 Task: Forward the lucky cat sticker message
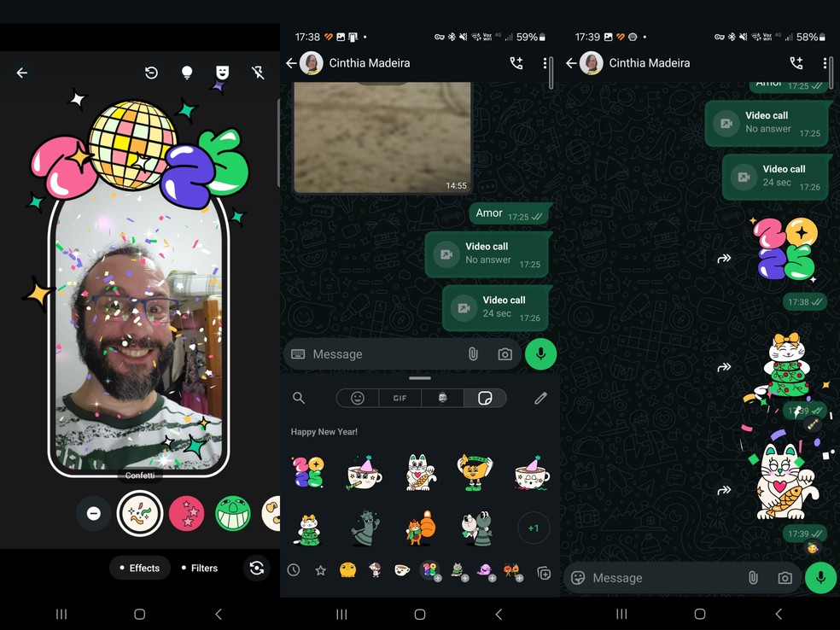tap(724, 490)
